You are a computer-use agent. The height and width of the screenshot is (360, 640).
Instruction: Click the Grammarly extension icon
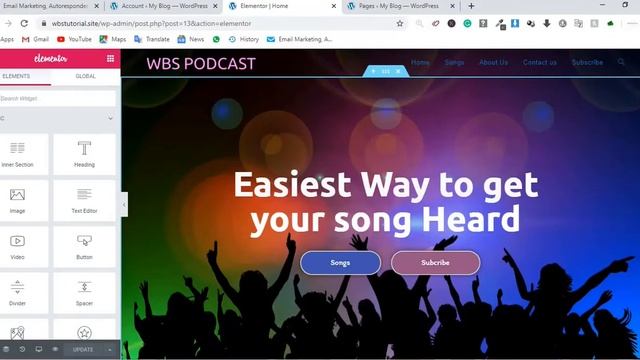click(x=467, y=24)
